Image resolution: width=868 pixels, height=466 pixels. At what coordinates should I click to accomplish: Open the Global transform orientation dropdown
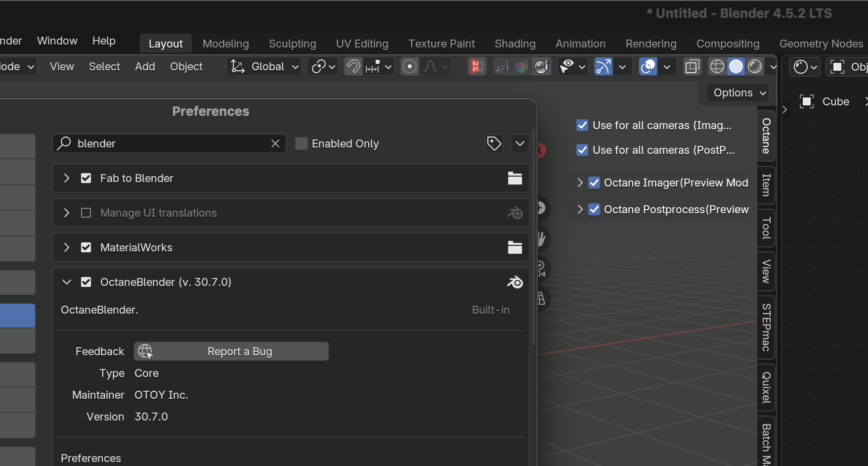click(x=264, y=66)
